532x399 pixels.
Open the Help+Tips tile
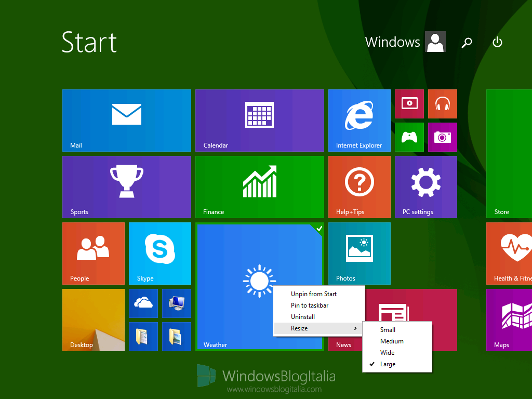[x=360, y=187]
